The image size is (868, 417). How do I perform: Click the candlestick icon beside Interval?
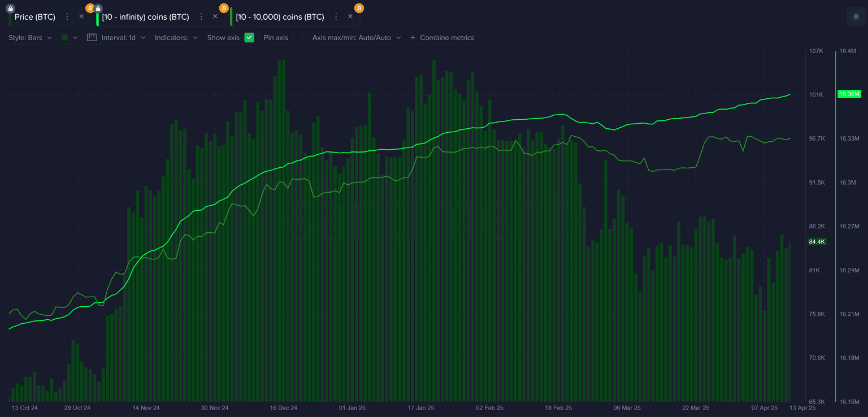92,38
